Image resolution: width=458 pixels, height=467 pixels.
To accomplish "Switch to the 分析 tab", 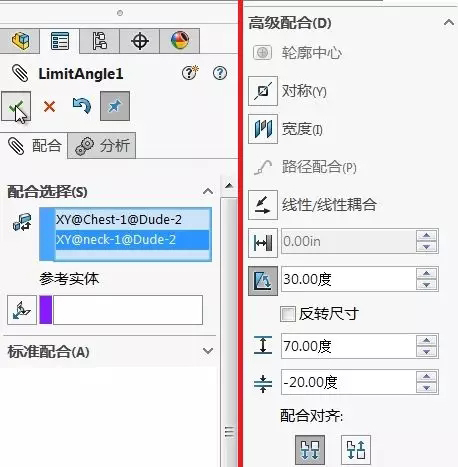I will tap(102, 146).
